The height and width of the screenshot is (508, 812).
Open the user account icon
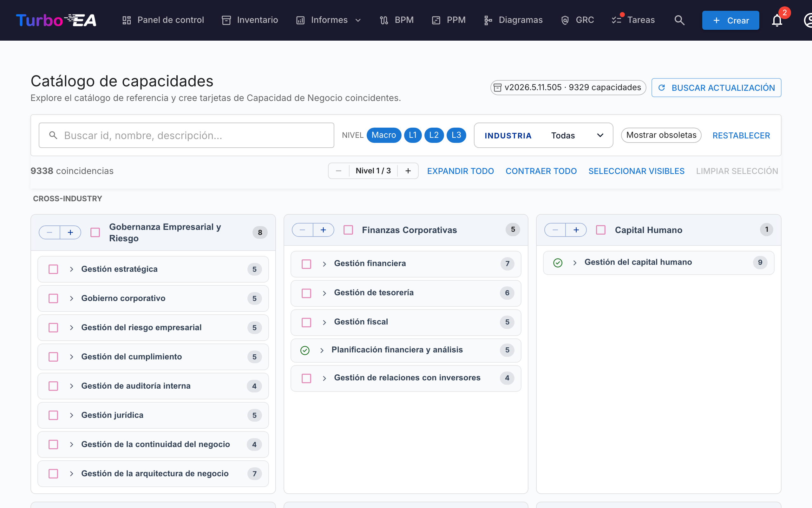(x=808, y=20)
